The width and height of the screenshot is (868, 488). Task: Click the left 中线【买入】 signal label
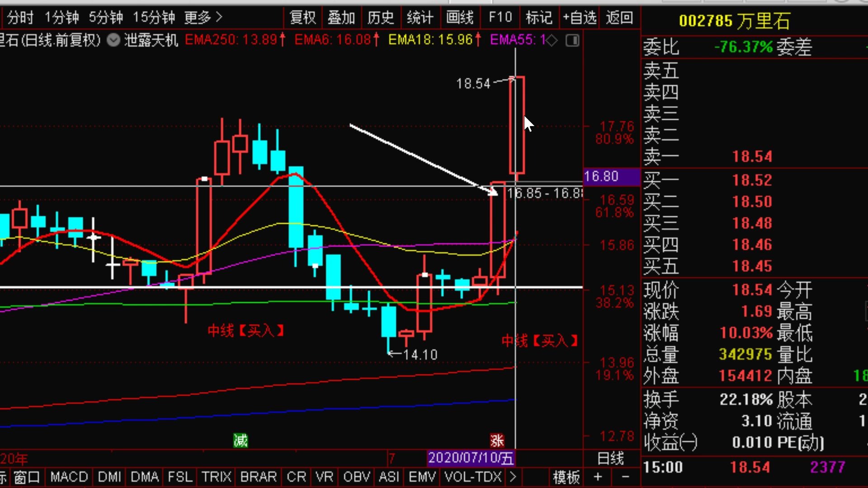tap(246, 331)
